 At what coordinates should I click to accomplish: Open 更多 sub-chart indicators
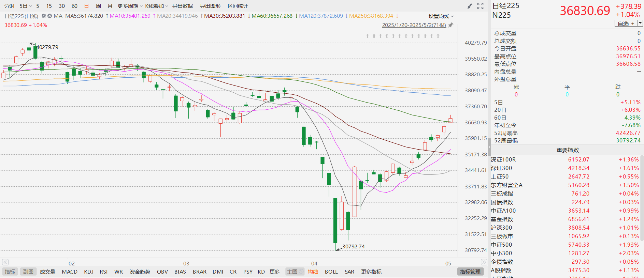click(275, 272)
